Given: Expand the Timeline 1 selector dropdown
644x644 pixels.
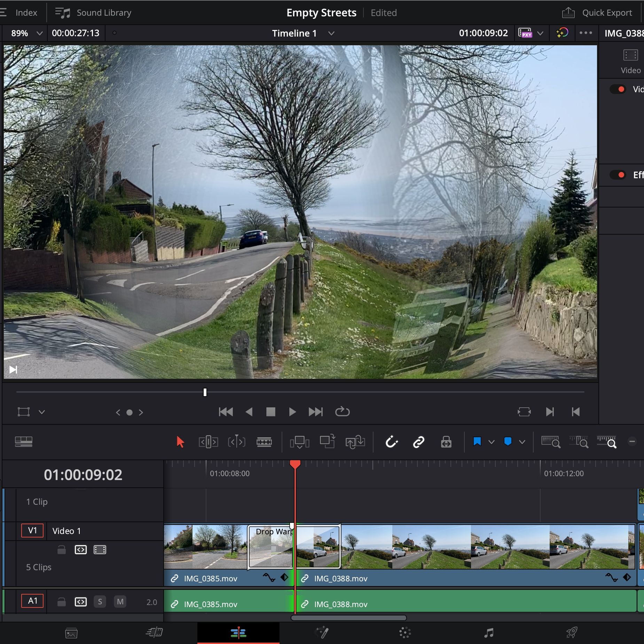Looking at the screenshot, I should (x=331, y=33).
